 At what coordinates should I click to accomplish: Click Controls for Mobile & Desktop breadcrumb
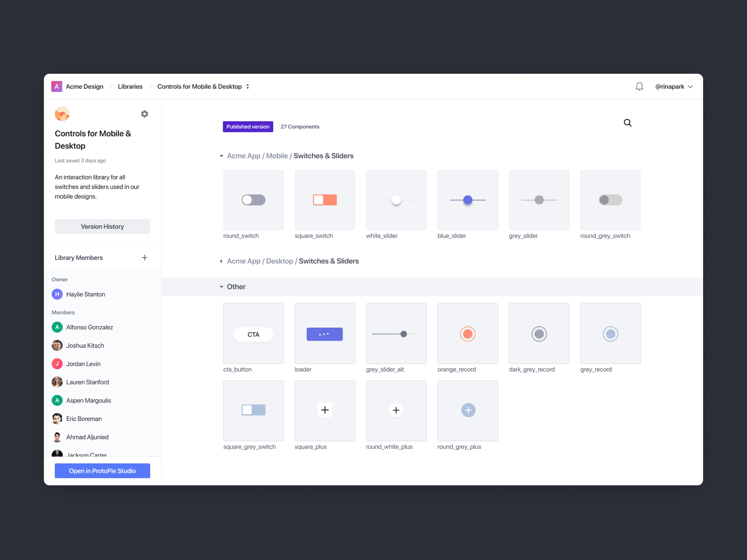tap(199, 86)
